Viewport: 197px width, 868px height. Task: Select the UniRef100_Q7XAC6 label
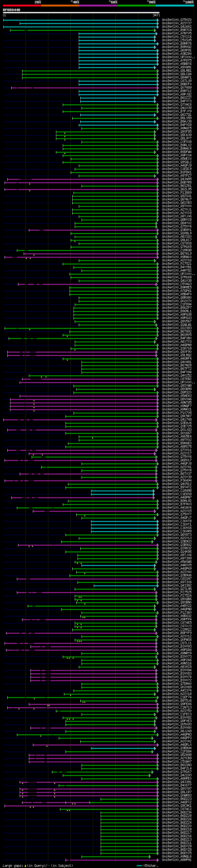[x=176, y=104]
